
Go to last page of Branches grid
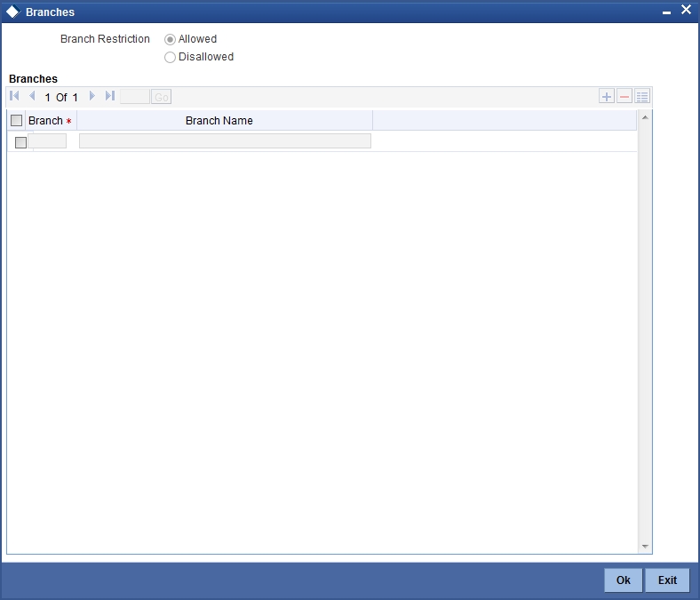[110, 96]
